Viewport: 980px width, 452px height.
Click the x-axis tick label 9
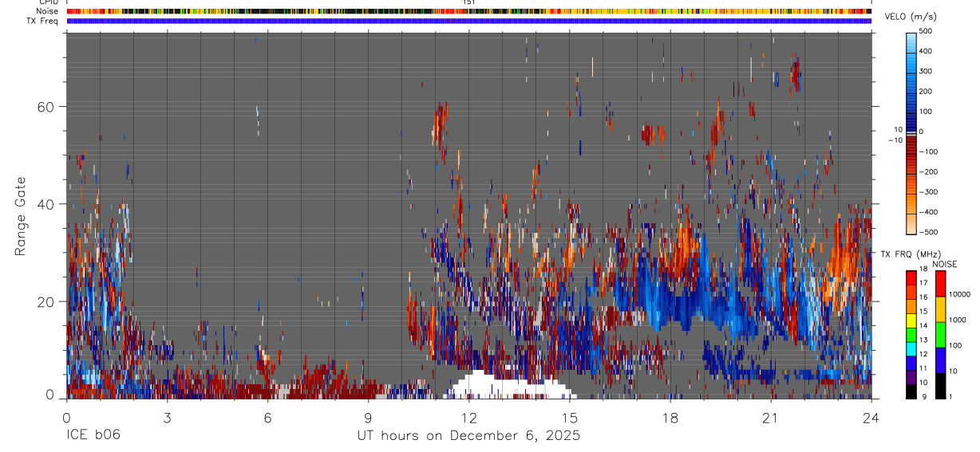click(x=369, y=419)
